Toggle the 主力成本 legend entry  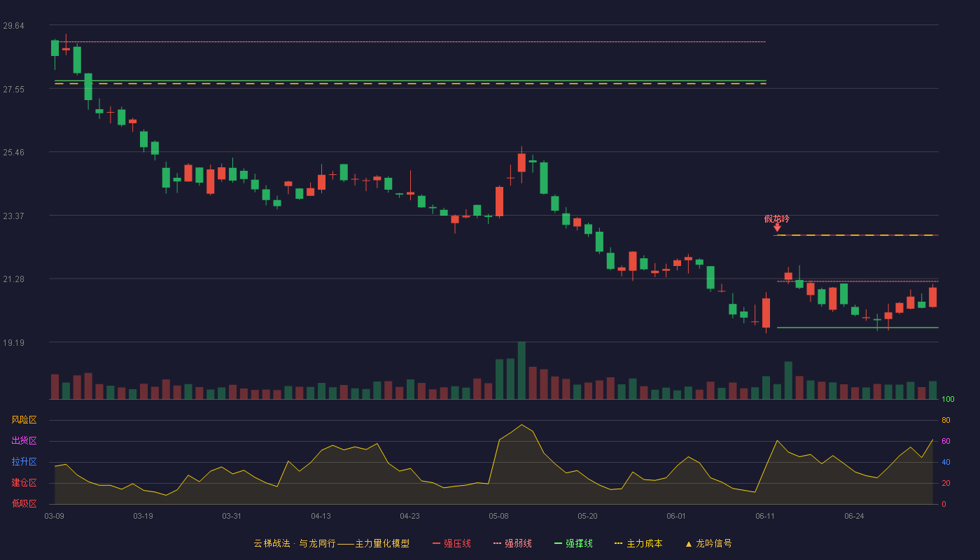(638, 543)
